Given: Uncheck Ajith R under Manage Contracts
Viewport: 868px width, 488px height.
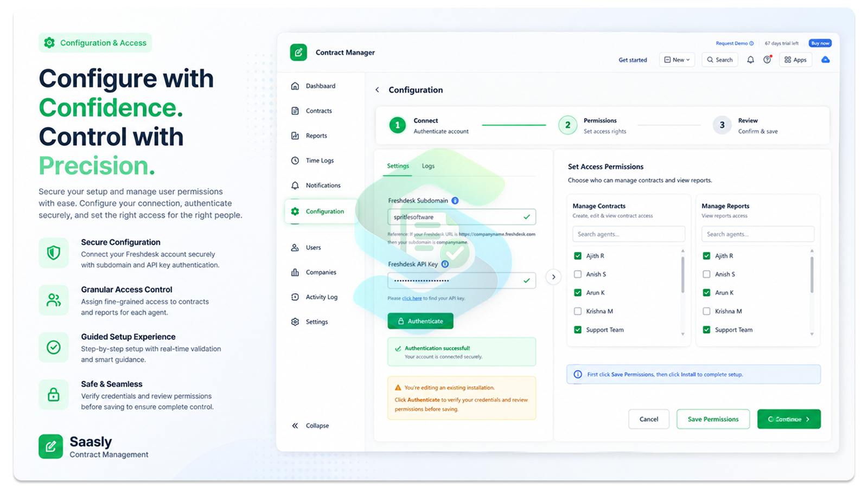Looking at the screenshot, I should [578, 256].
